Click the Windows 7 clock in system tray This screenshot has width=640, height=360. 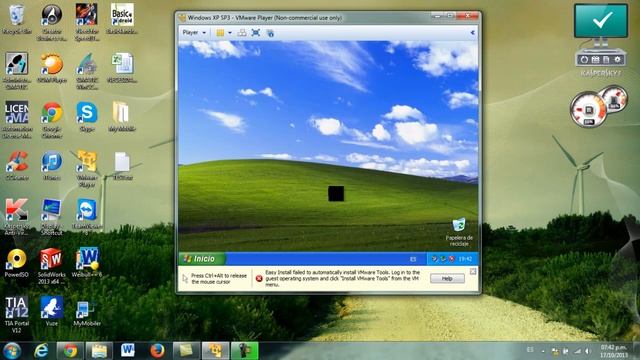click(x=613, y=351)
